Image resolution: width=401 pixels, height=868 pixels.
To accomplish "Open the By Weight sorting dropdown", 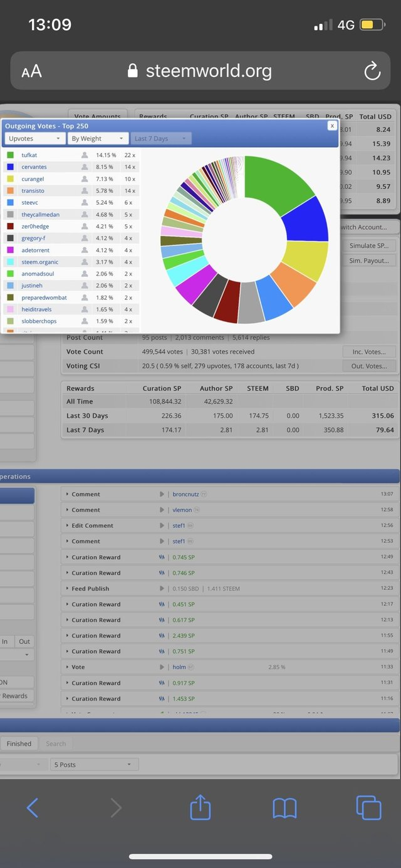I will click(x=98, y=138).
